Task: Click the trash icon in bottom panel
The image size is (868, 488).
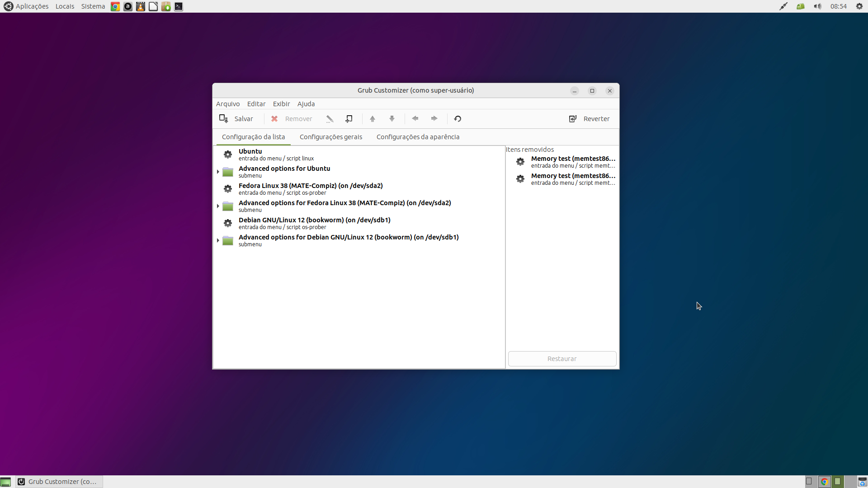Action: [863, 482]
